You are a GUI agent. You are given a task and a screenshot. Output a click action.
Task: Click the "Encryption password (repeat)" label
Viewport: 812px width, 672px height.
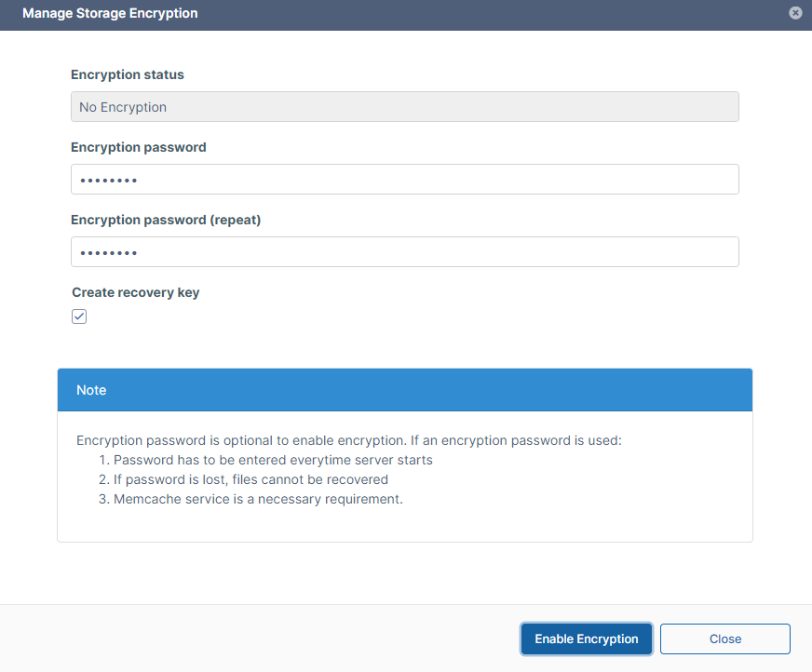point(166,220)
